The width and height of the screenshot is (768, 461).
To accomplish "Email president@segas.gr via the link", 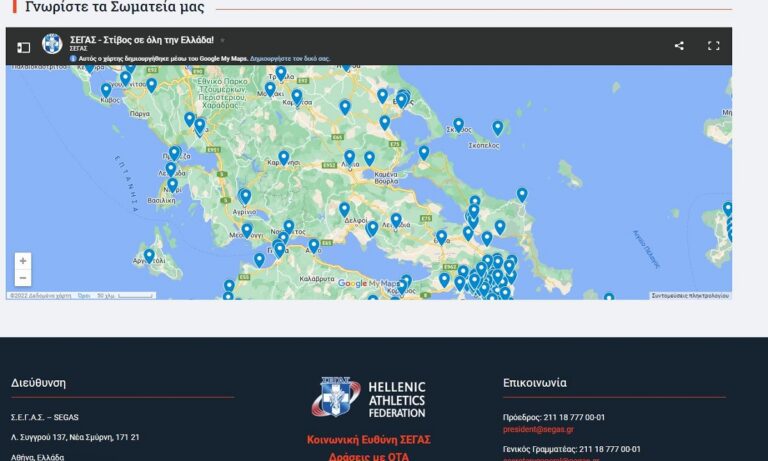I will (x=538, y=430).
